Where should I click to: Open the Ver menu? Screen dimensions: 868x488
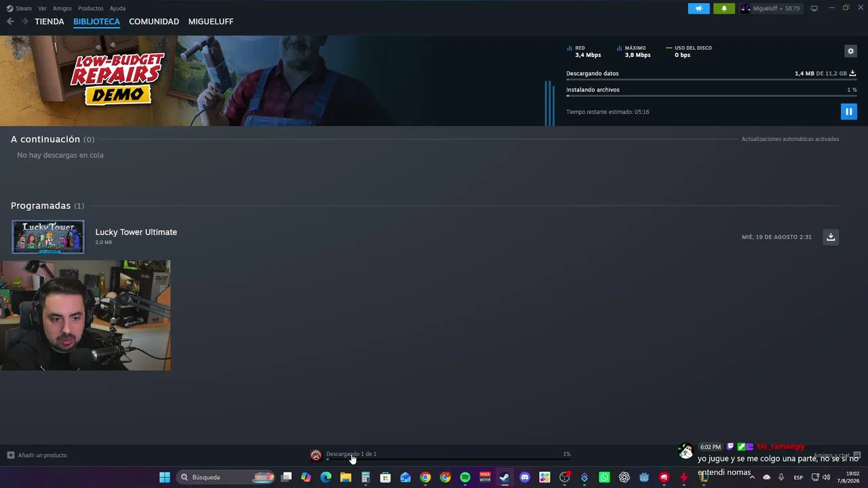pos(42,9)
